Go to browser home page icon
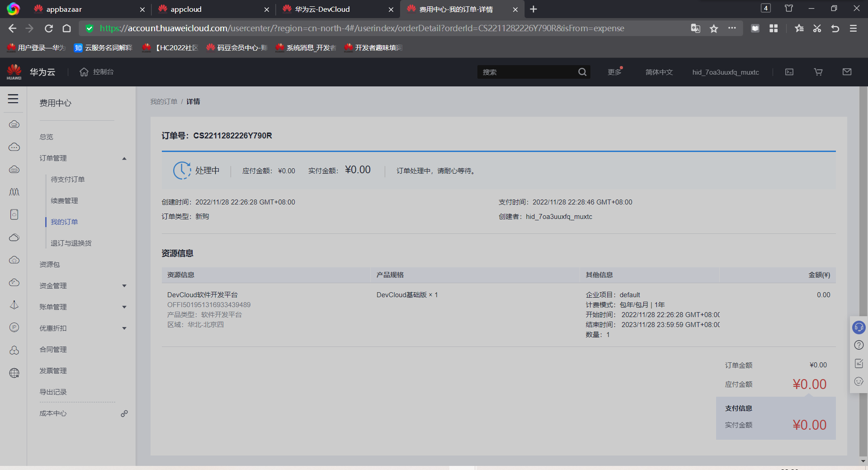 point(66,28)
